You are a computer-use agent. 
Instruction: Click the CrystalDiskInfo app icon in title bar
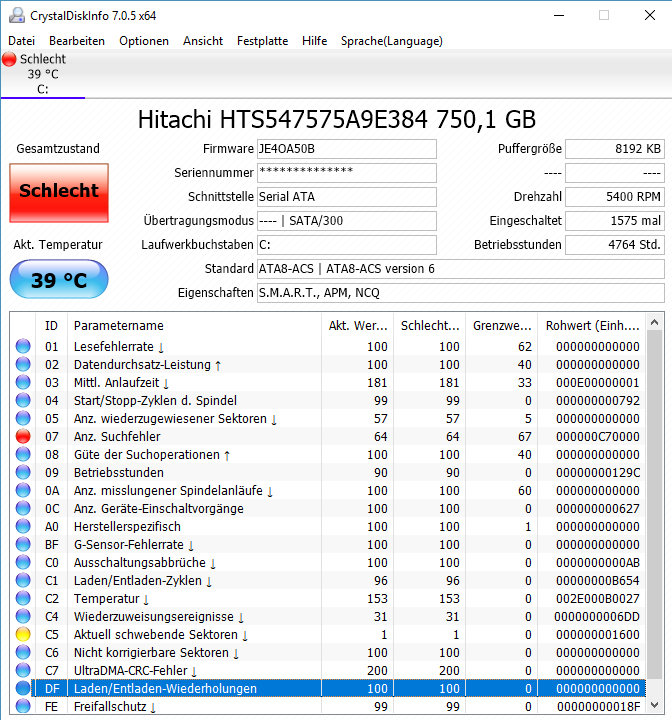(x=17, y=16)
